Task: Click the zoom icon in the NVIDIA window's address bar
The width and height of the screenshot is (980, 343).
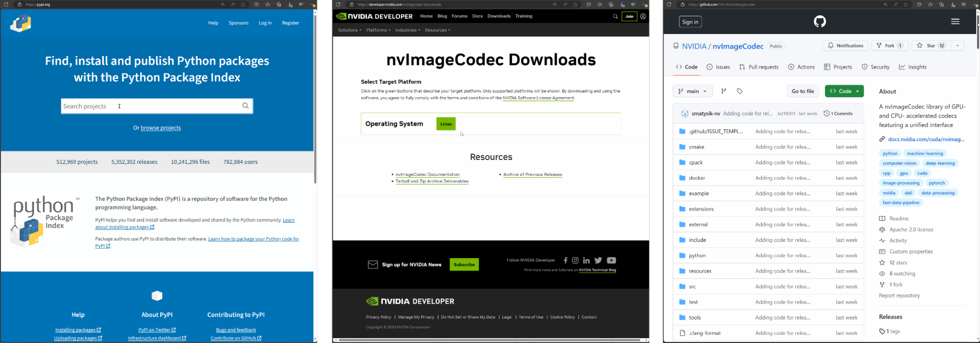Action: [x=554, y=4]
